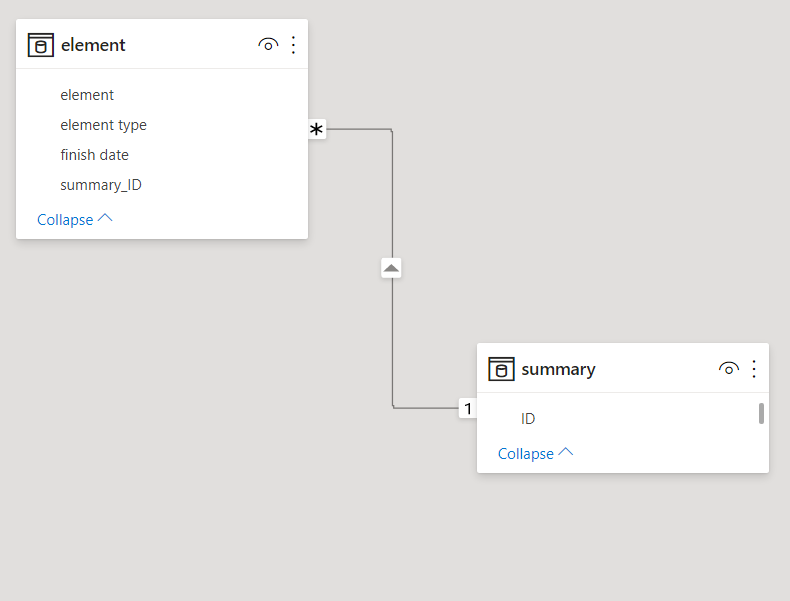Viewport: 790px width, 601px height.
Task: Click the summary table icon
Action: pyautogui.click(x=501, y=369)
